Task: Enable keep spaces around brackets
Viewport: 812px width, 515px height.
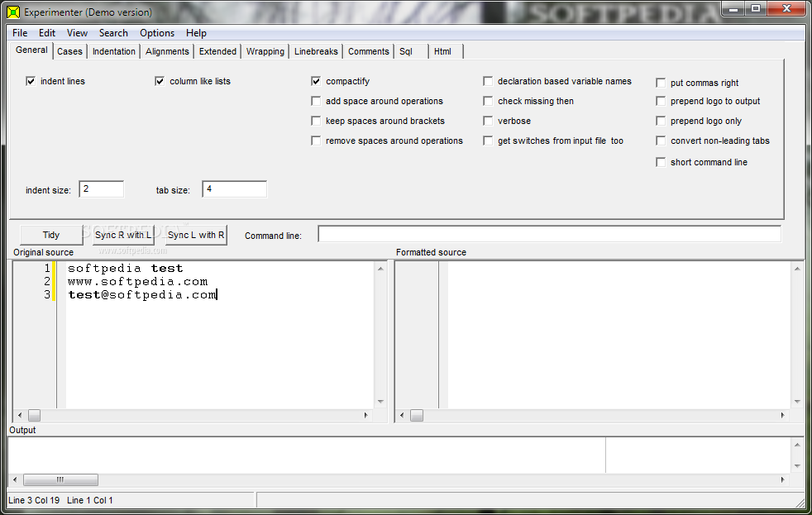Action: coord(316,121)
